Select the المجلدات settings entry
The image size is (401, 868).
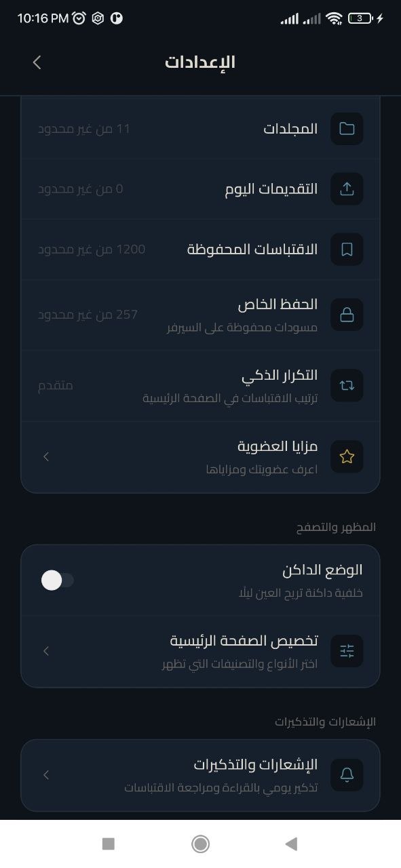(x=200, y=129)
